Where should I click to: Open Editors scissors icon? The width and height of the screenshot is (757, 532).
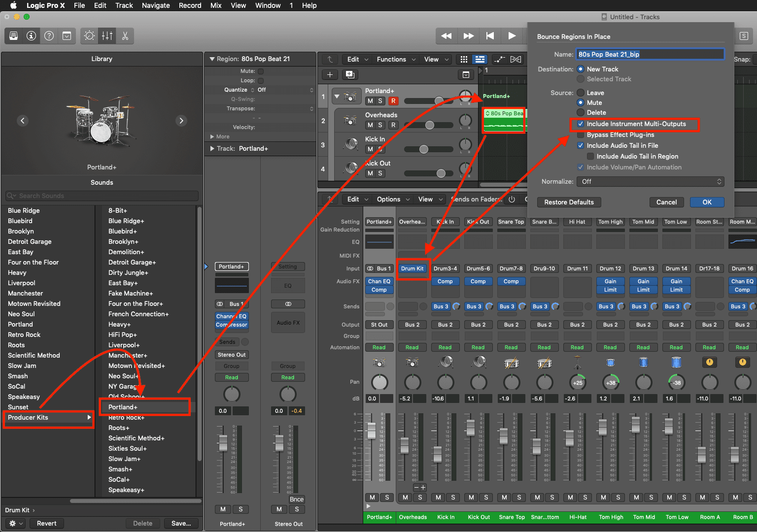click(x=125, y=36)
